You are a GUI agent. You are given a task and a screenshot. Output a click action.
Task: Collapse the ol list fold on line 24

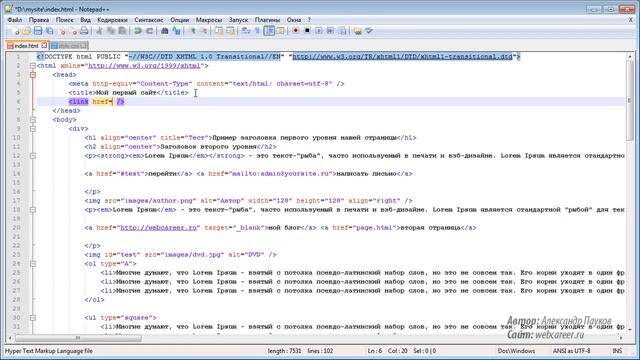[33, 264]
